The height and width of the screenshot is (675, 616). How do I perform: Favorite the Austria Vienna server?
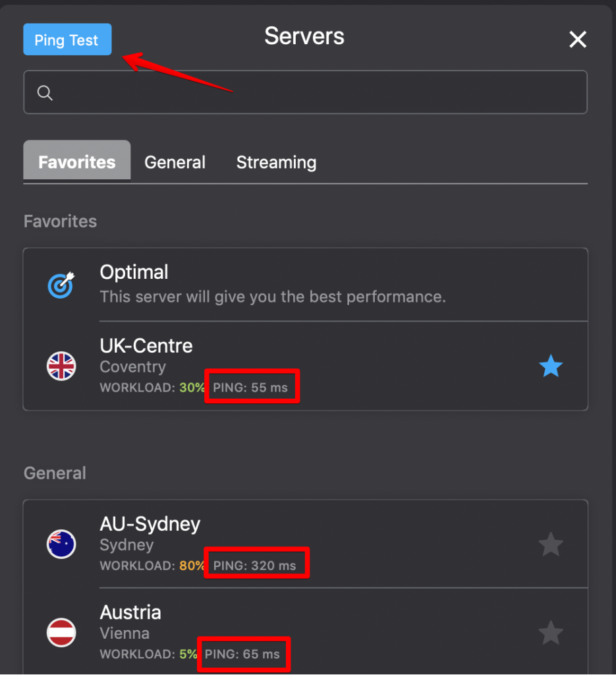point(551,632)
